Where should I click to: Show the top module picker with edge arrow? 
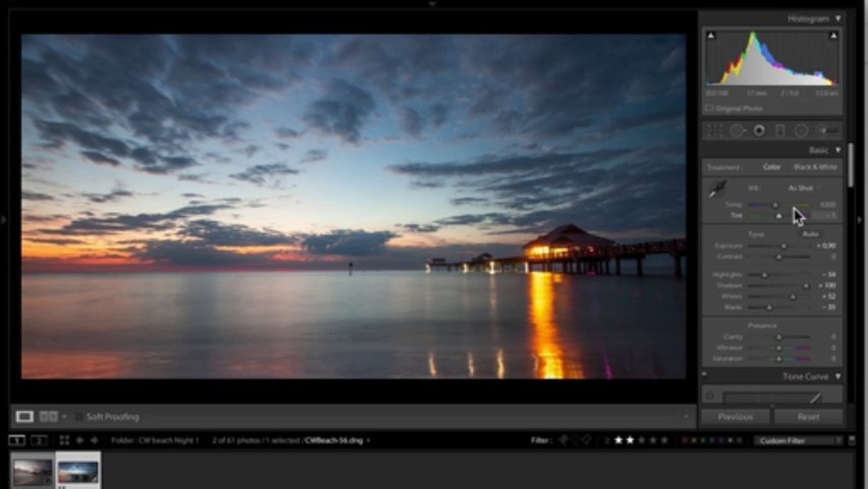[432, 3]
